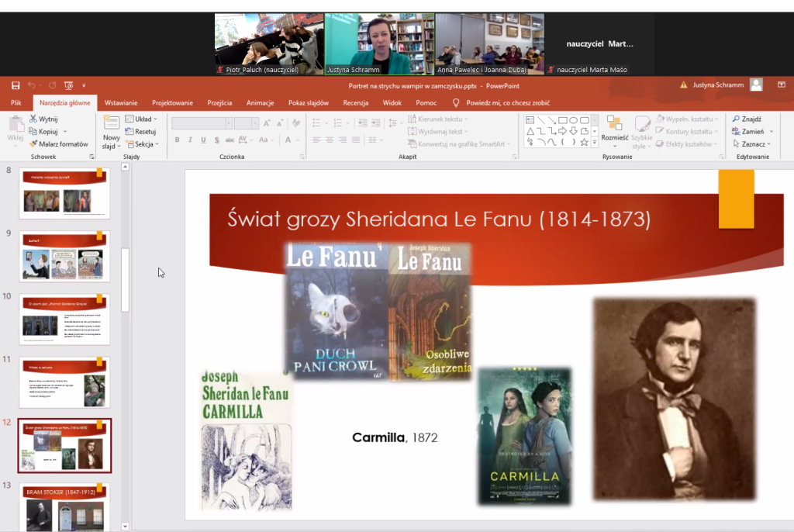Toggle italic formatting

[190, 140]
